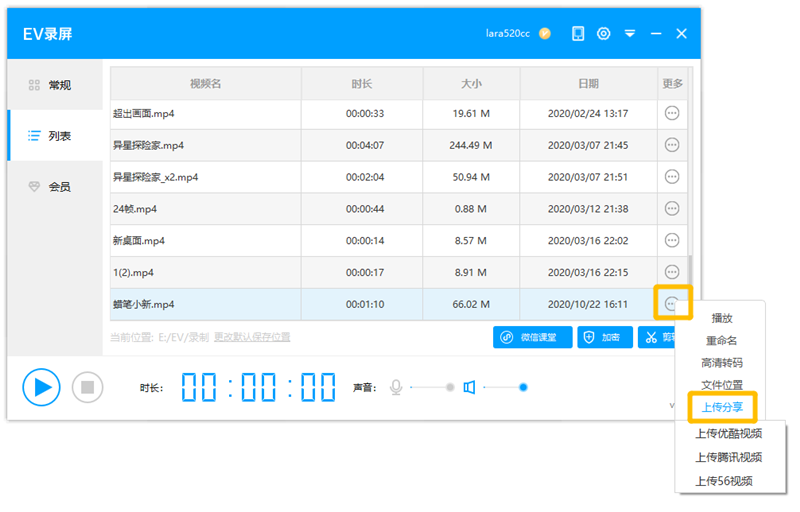This screenshot has width=800, height=512.
Task: Click the 2020/03/12 21:38 date cell
Action: [x=588, y=209]
